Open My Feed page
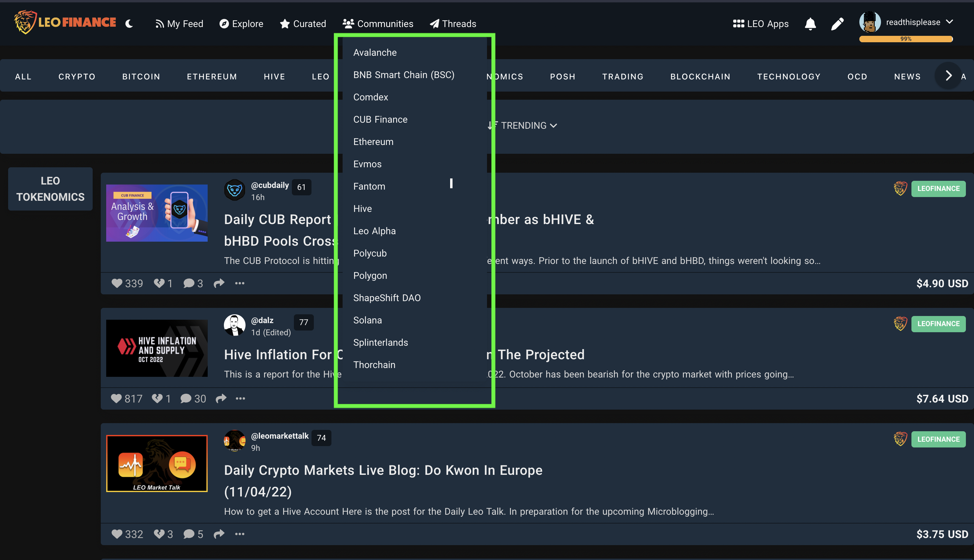This screenshot has height=560, width=974. (179, 23)
